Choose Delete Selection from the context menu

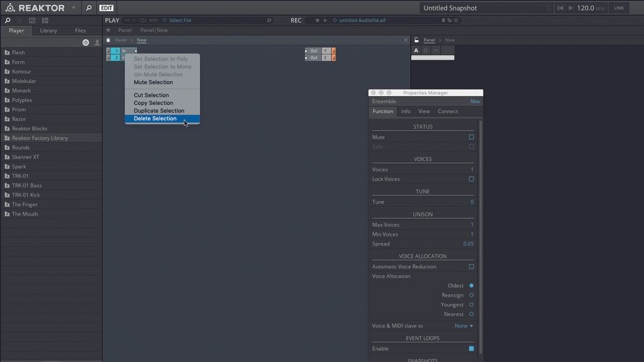click(155, 118)
